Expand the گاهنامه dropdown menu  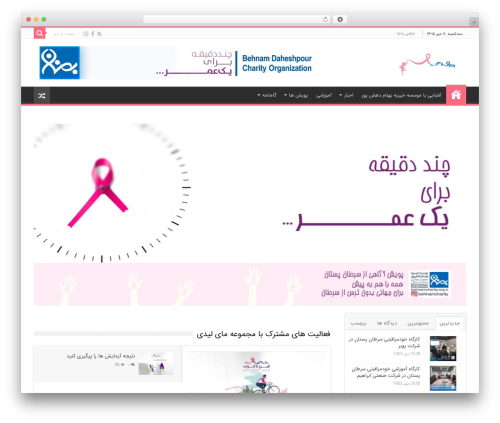pos(267,95)
